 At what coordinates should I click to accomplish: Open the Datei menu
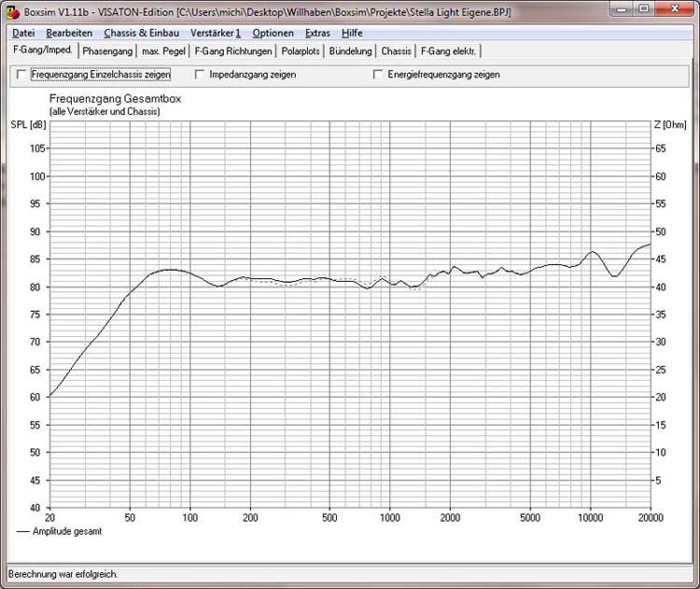pos(23,33)
